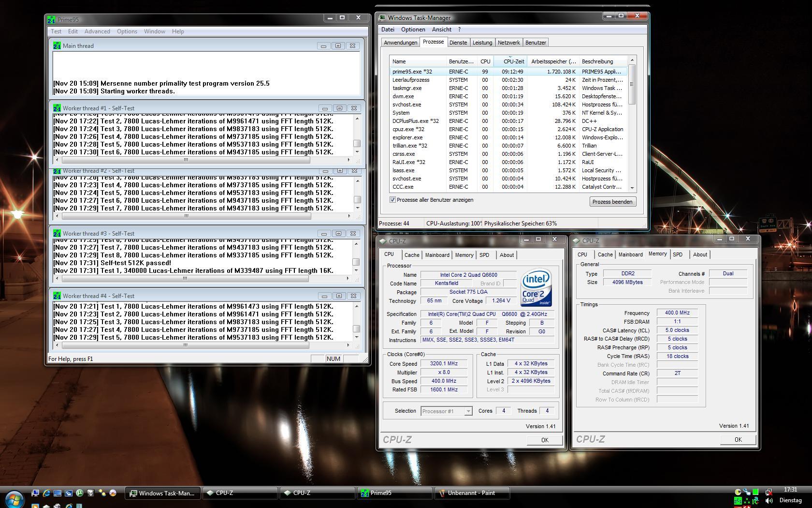Open the Processor #1 selection dropdown
The image size is (812, 508).
pyautogui.click(x=446, y=411)
